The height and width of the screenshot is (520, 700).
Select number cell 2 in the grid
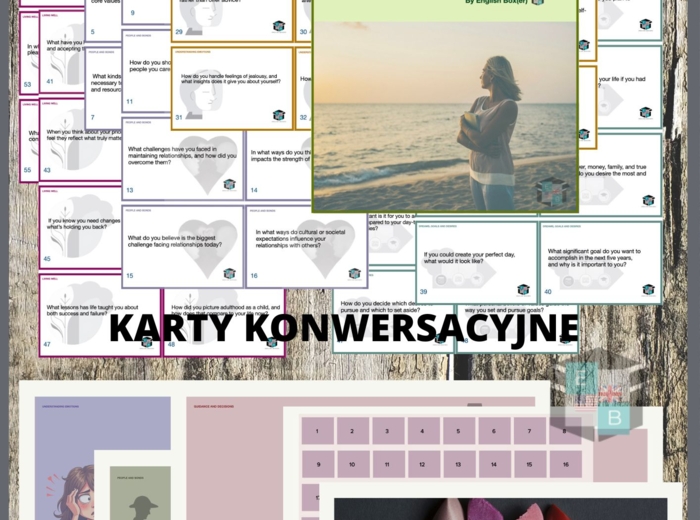pyautogui.click(x=353, y=431)
